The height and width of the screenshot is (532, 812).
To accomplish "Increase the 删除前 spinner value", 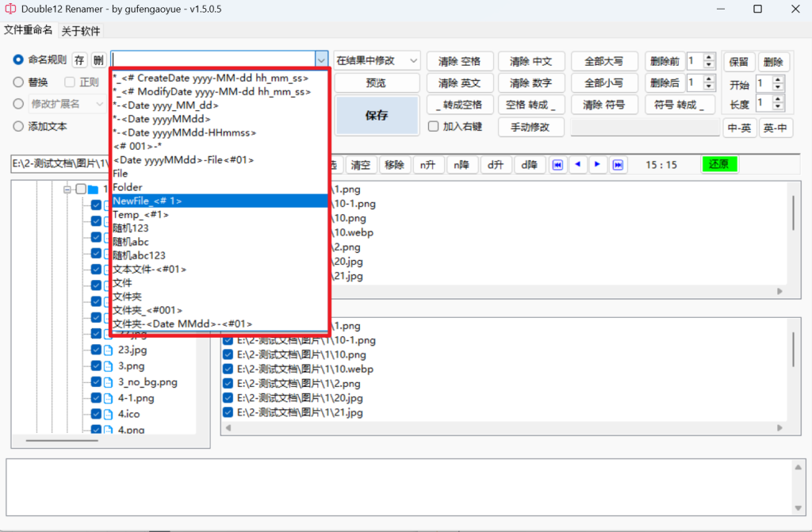I will [709, 57].
